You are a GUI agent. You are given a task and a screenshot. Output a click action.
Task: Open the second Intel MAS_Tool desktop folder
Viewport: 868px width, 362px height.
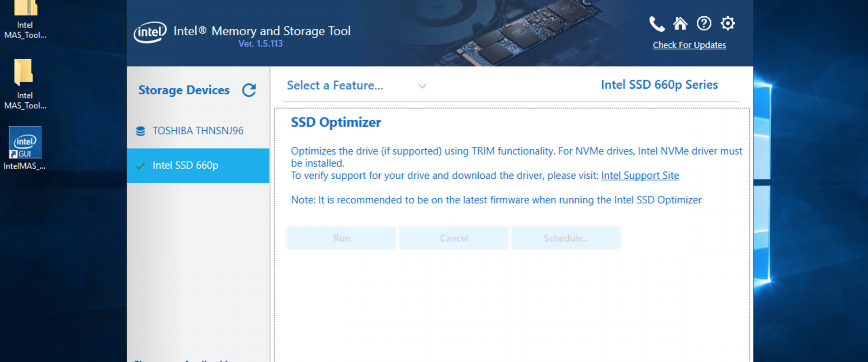(25, 84)
